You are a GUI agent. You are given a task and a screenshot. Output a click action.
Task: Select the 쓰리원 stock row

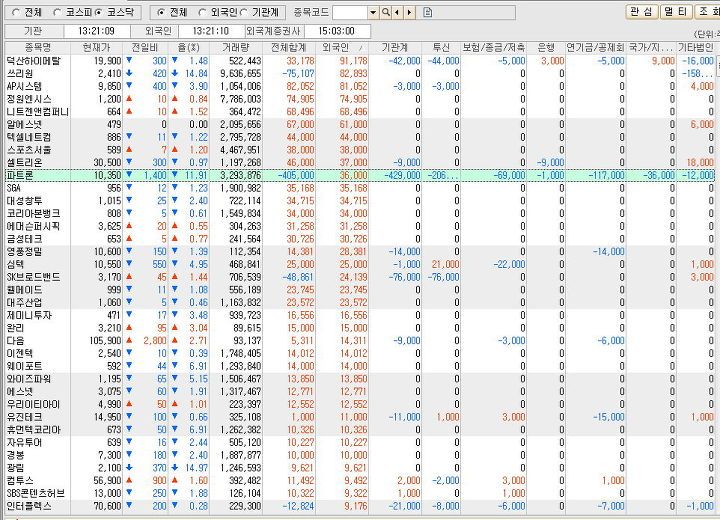pos(360,73)
